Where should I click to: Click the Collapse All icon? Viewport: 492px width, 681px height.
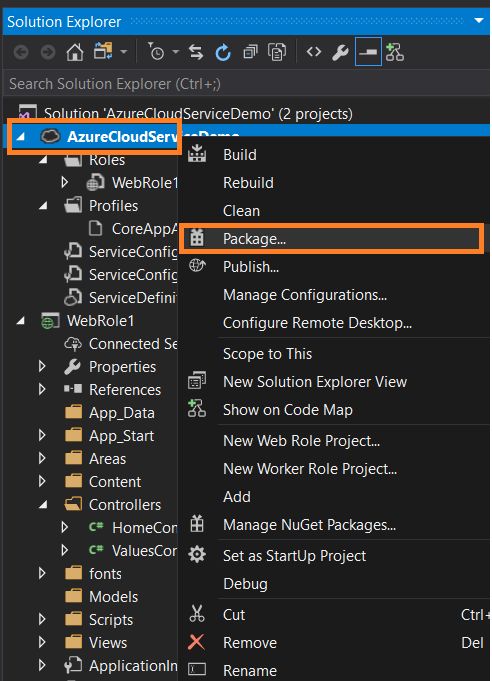click(x=250, y=53)
